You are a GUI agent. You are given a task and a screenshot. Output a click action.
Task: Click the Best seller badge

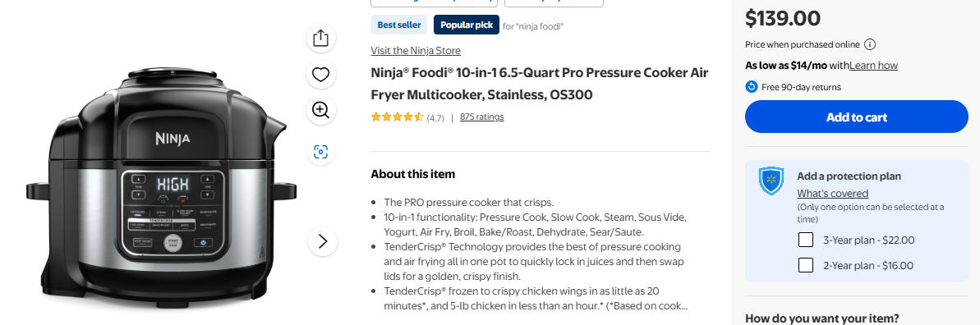[398, 25]
